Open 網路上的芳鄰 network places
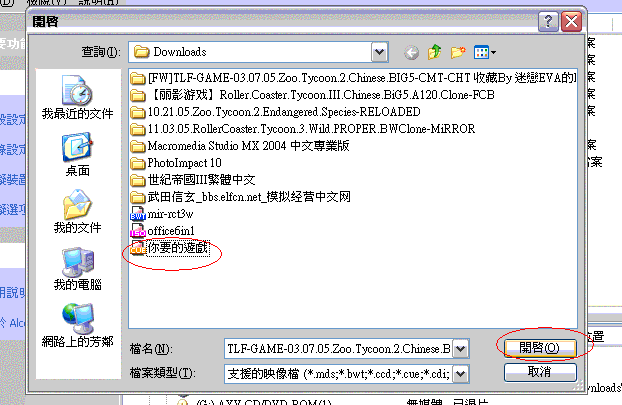The width and height of the screenshot is (622, 405). (x=77, y=325)
